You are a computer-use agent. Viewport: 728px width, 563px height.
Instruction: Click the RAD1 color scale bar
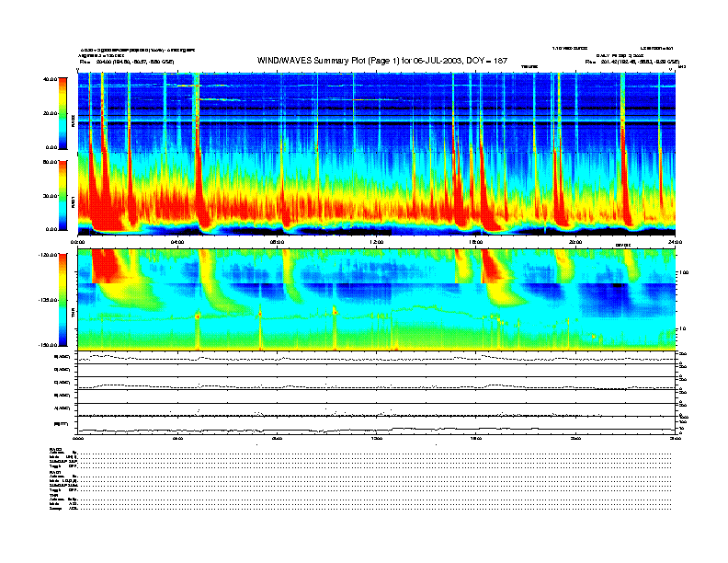click(x=63, y=195)
